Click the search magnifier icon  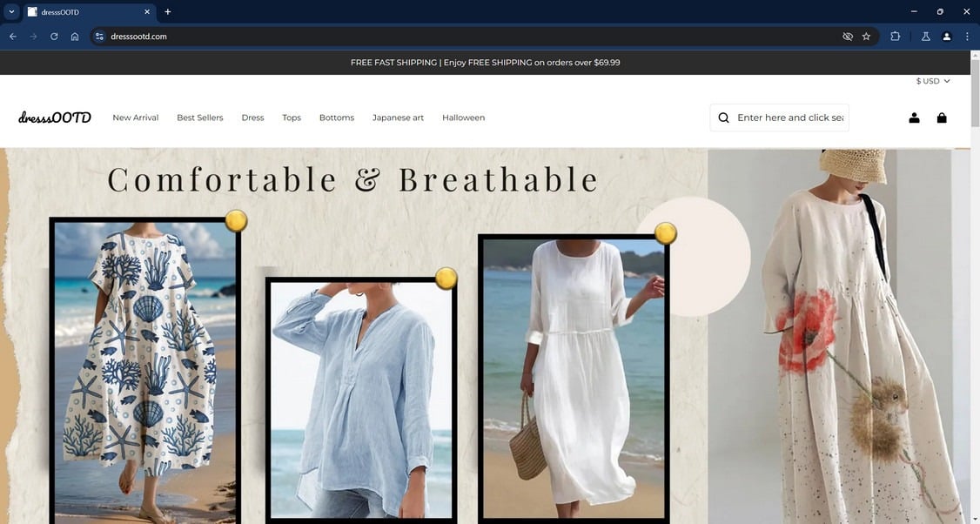click(x=724, y=118)
